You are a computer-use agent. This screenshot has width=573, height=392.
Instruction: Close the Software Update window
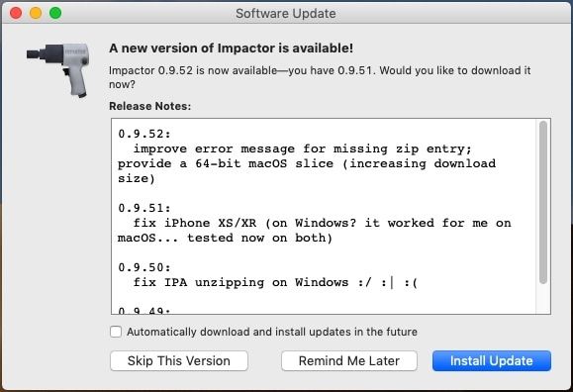coord(16,13)
